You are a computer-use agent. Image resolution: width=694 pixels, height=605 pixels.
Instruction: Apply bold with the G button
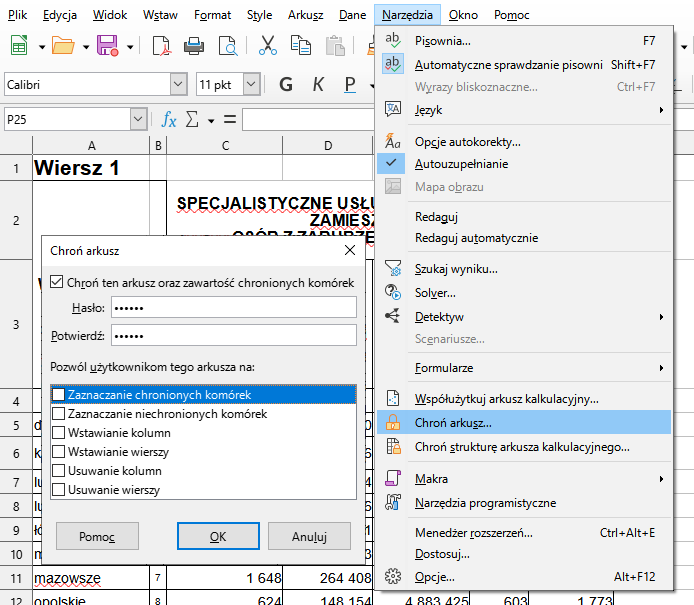(285, 85)
